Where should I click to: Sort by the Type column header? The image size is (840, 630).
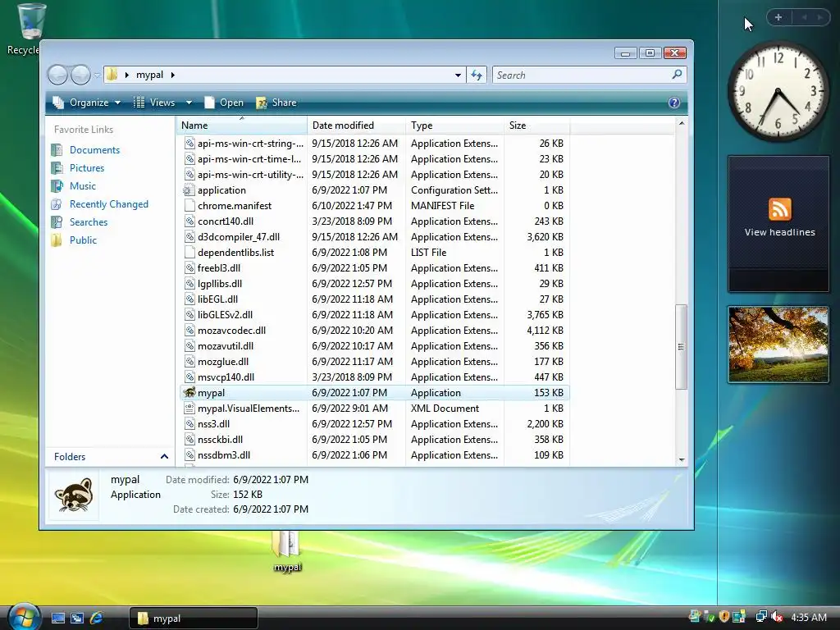pyautogui.click(x=454, y=126)
